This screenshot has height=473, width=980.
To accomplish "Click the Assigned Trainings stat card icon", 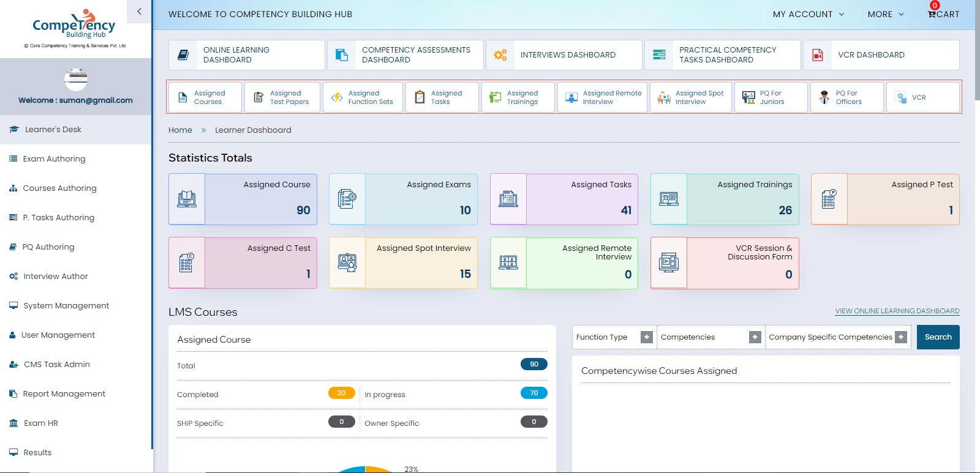I will (669, 199).
